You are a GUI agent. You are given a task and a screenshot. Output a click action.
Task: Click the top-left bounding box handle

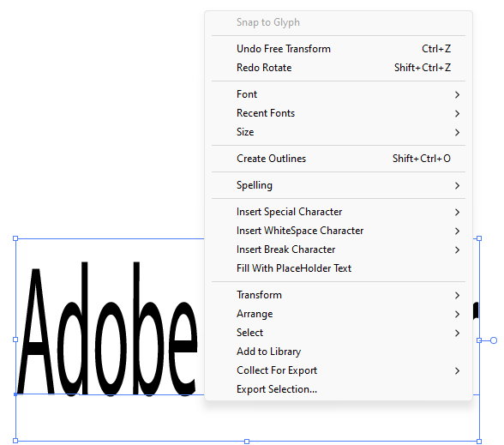(15, 238)
